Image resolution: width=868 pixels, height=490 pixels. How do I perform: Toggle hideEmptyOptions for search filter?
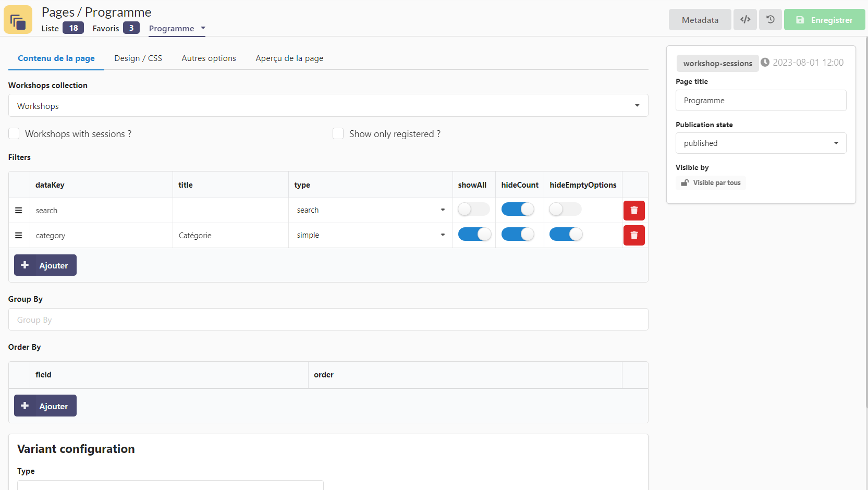pos(565,210)
